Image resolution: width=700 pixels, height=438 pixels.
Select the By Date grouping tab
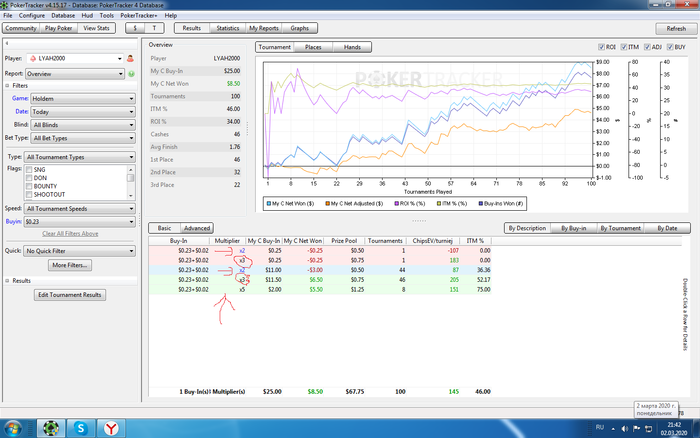coord(667,228)
